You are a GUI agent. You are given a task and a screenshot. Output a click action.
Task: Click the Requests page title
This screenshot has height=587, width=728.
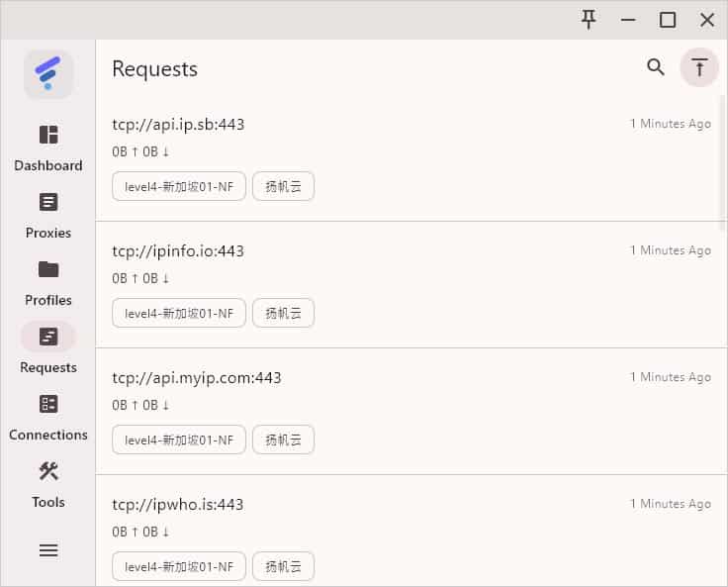click(x=155, y=69)
